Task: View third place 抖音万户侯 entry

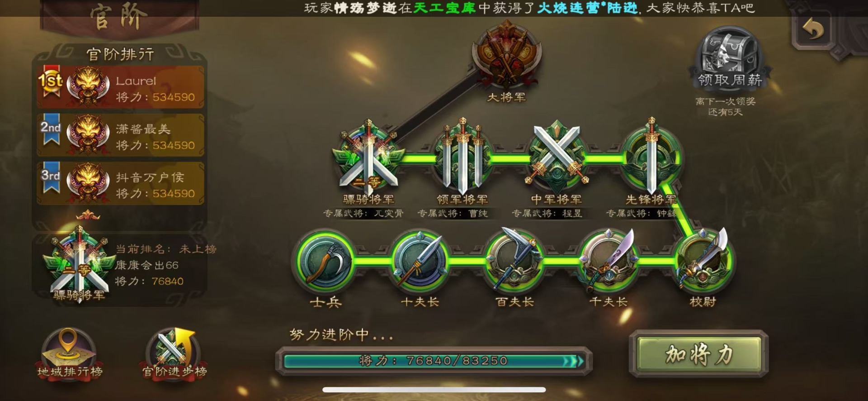Action: click(x=120, y=183)
